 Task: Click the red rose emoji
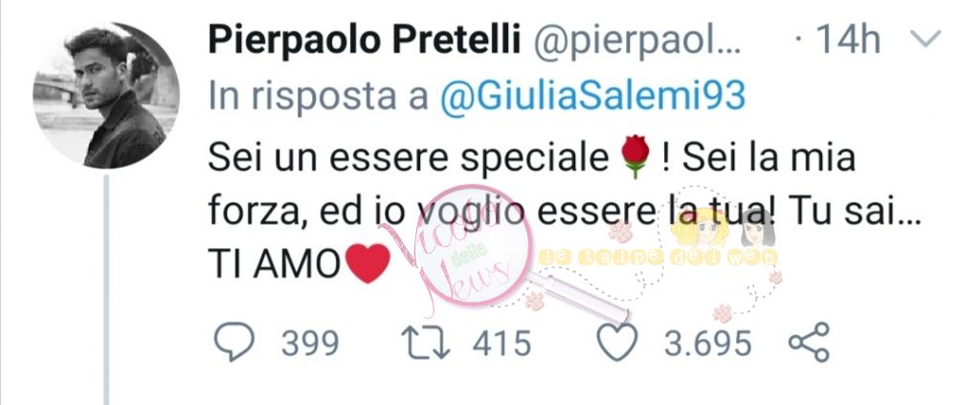click(635, 158)
